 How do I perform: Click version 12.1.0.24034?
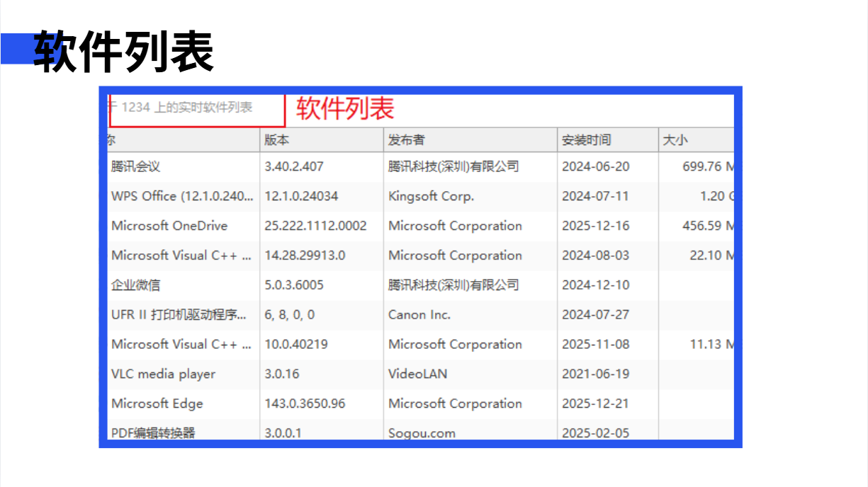coord(301,196)
